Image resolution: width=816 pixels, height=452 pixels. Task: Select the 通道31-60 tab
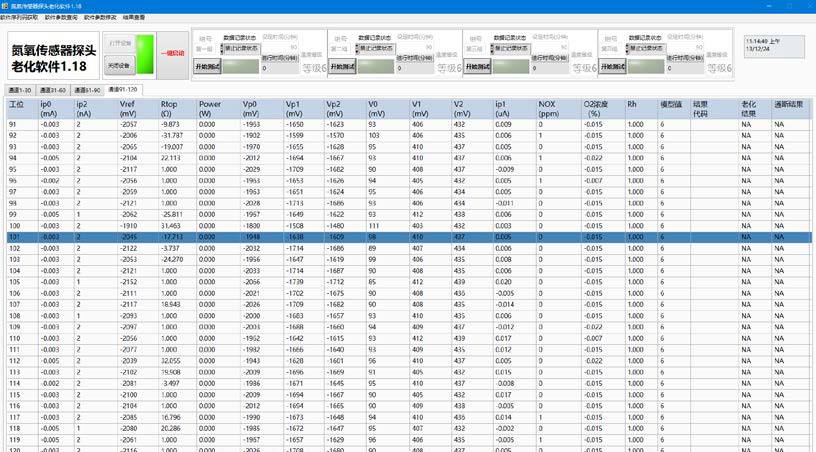pyautogui.click(x=53, y=90)
